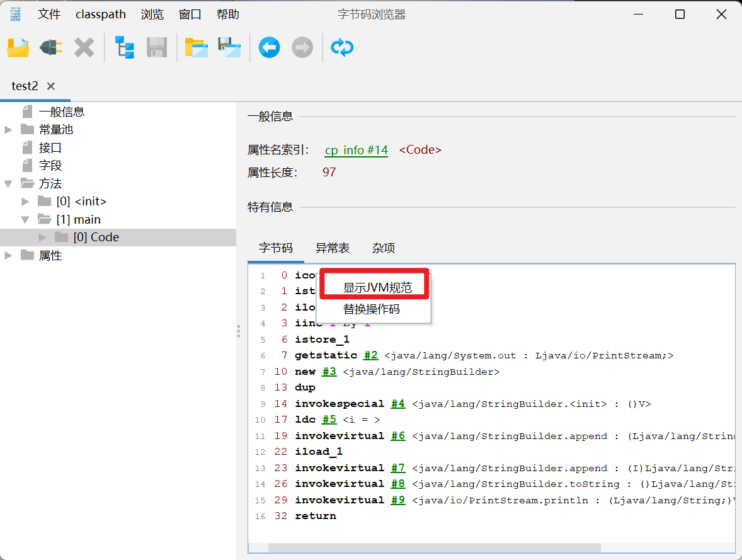Expand the [0] <init> method node

[x=26, y=202]
